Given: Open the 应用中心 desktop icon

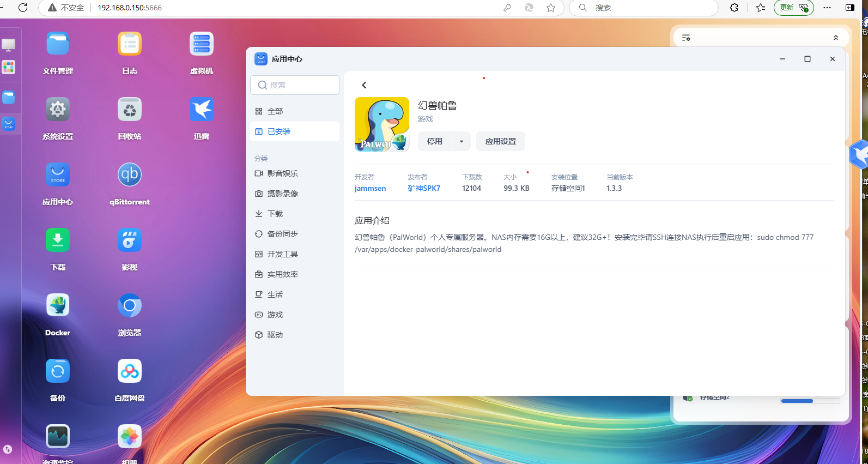Looking at the screenshot, I should (x=58, y=175).
